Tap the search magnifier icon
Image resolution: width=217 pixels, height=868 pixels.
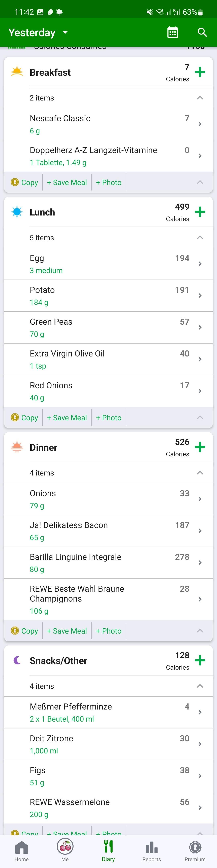(202, 32)
